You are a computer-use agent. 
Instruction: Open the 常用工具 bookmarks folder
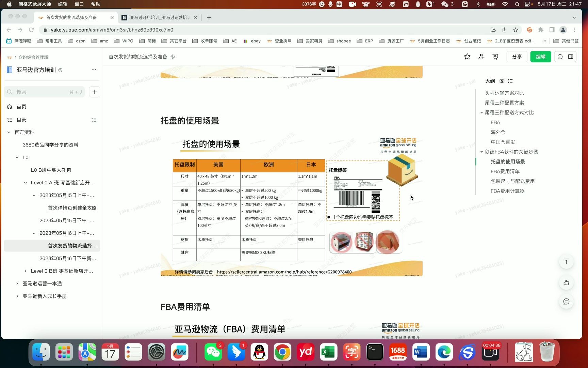click(49, 41)
